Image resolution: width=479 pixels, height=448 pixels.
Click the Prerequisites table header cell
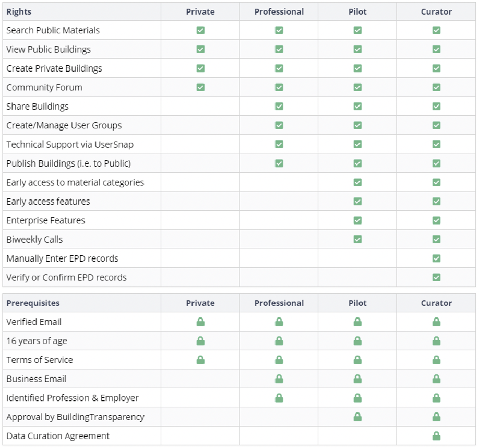(x=33, y=303)
